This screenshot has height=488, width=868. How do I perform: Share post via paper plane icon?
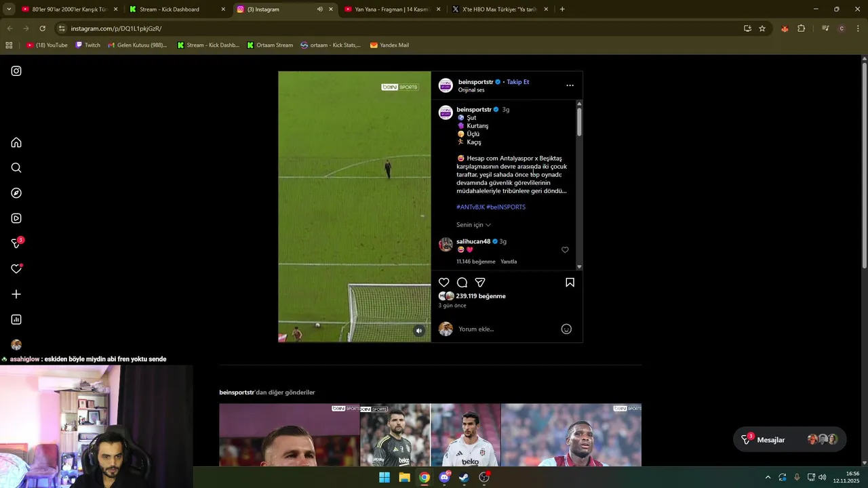[x=480, y=282]
